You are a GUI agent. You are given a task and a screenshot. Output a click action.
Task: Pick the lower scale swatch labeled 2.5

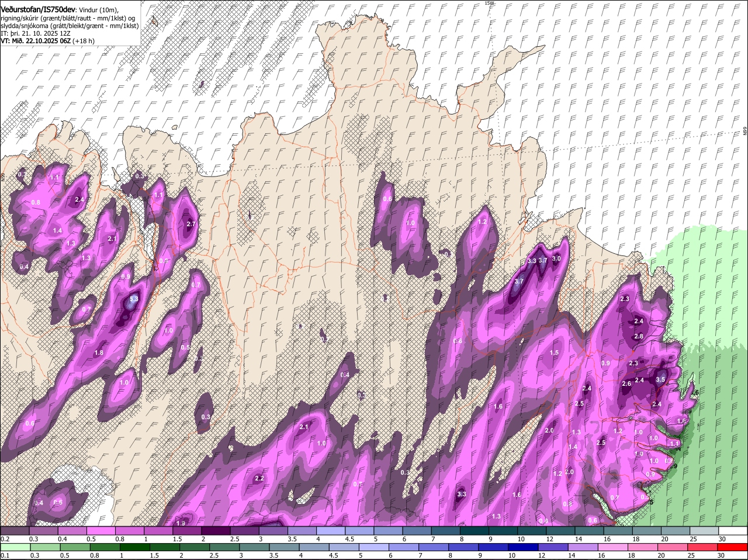point(224,547)
